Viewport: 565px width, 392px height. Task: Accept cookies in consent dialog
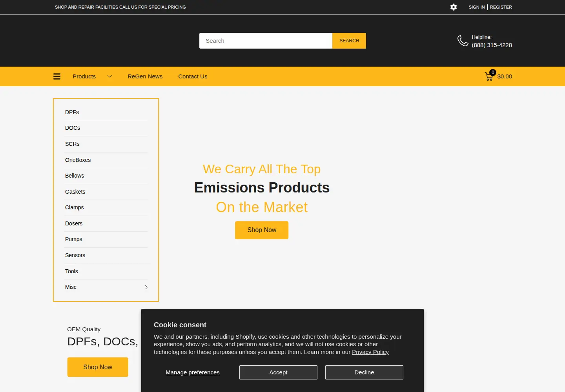(278, 372)
